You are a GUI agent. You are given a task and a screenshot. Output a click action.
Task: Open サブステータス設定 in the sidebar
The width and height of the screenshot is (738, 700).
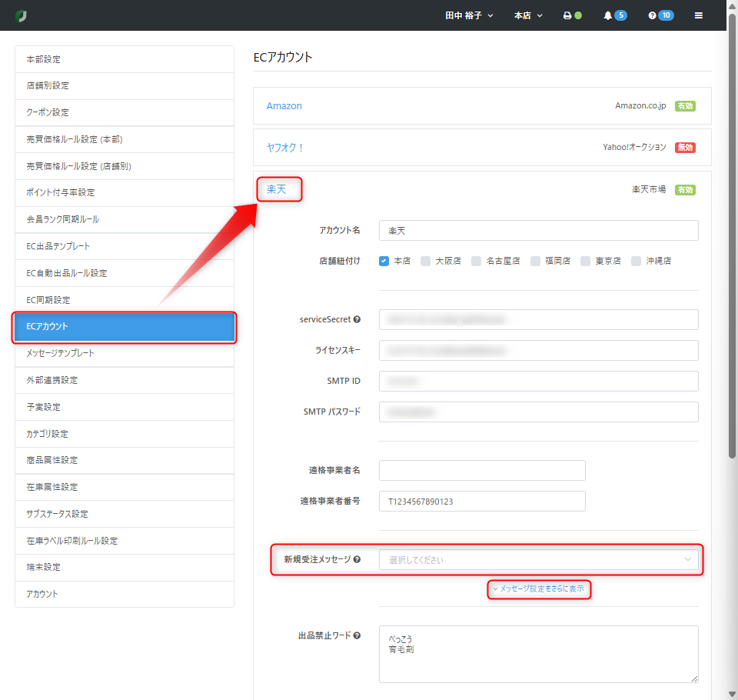[125, 514]
